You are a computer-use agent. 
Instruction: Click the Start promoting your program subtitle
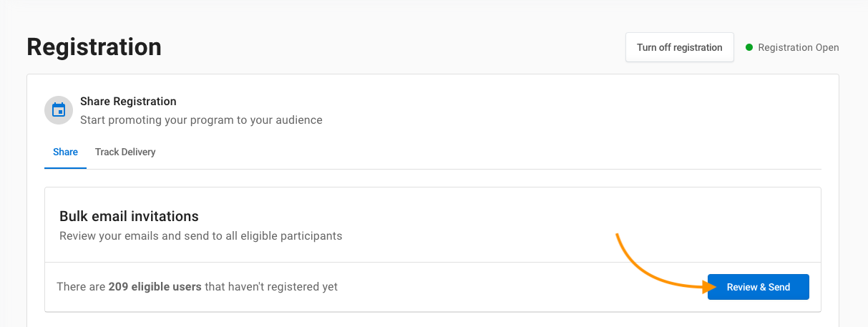pos(201,120)
